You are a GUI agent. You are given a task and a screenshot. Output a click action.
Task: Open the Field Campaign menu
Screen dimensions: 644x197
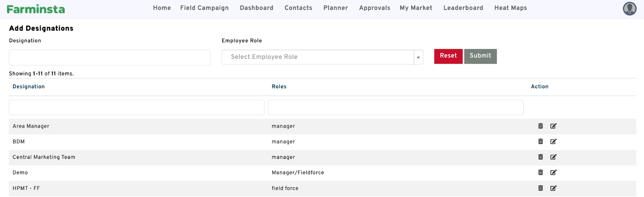pyautogui.click(x=204, y=8)
